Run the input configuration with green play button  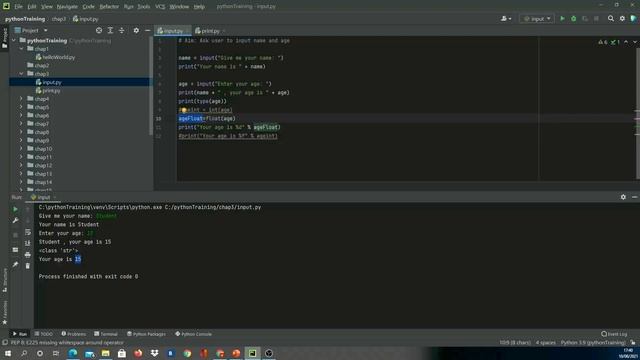562,19
